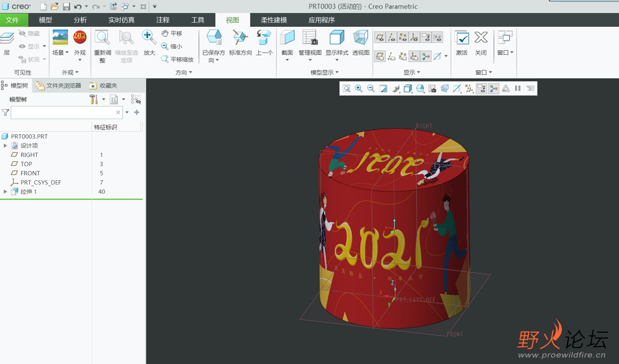Open the 模型显示 group dropdown
Image resolution: width=619 pixels, height=364 pixels.
(325, 72)
